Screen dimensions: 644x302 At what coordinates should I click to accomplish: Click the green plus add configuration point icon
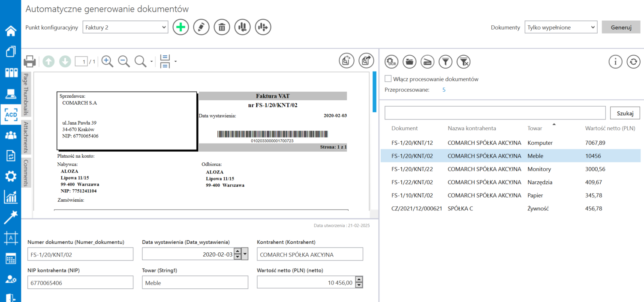click(x=181, y=27)
